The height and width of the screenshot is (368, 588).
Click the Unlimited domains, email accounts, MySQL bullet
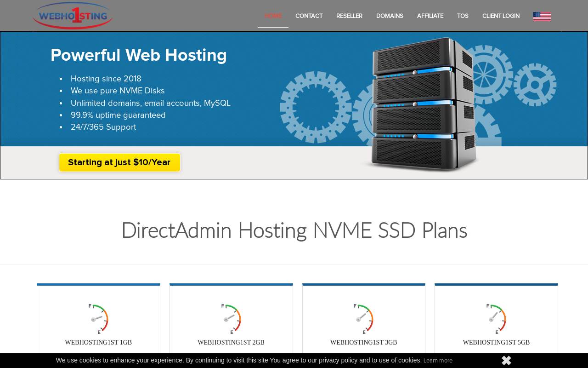pos(151,103)
